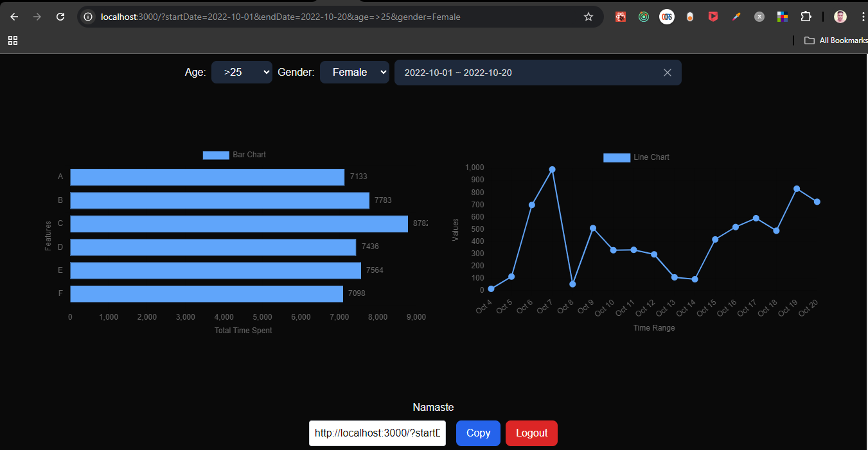This screenshot has width=868, height=450.
Task: Click the Logout button
Action: 531,433
